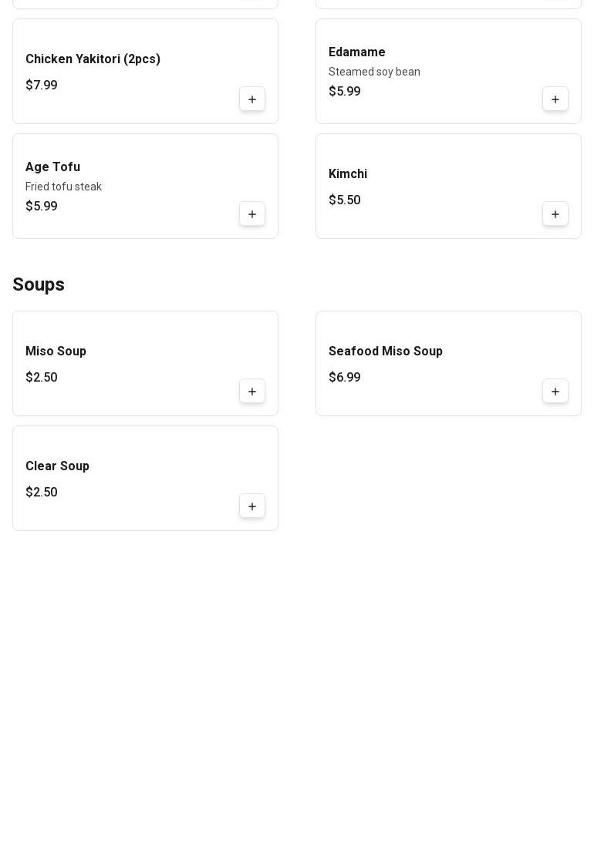Add Miso Soup via plus icon
Screen dimensions: 594x868
[252, 392]
